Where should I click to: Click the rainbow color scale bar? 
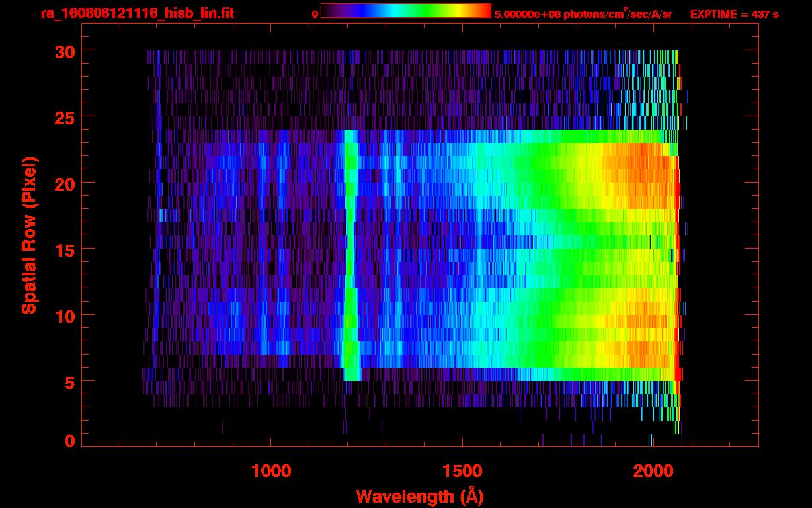coord(406,11)
